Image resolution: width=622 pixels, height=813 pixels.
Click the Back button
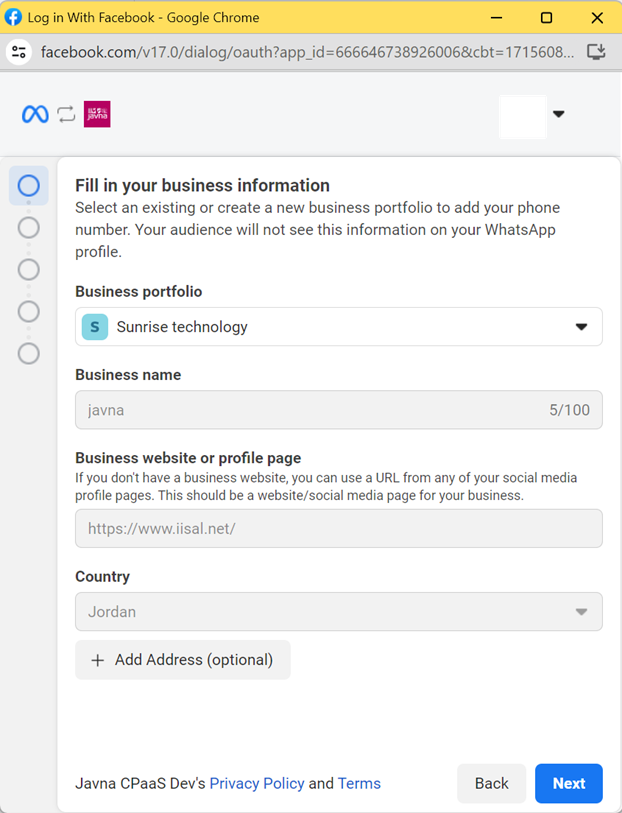click(x=491, y=783)
